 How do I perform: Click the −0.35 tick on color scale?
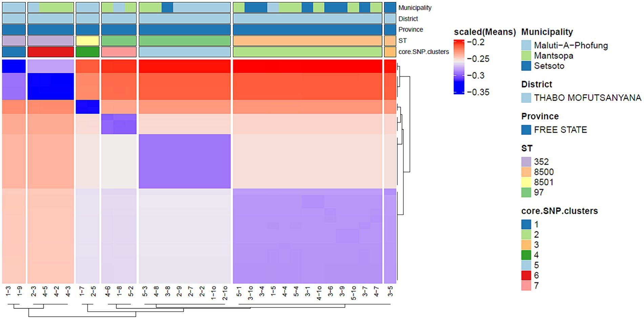[478, 92]
